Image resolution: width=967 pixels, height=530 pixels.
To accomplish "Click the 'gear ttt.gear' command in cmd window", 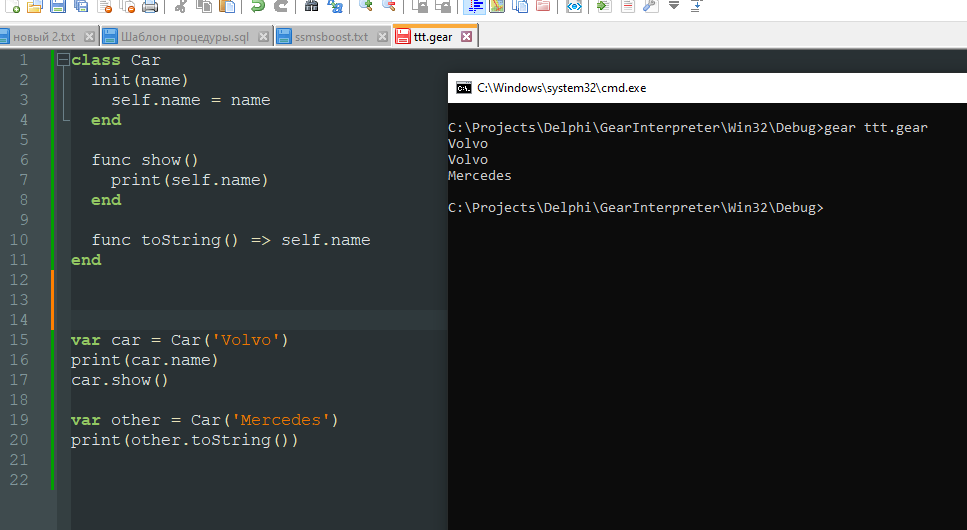I will pyautogui.click(x=876, y=128).
